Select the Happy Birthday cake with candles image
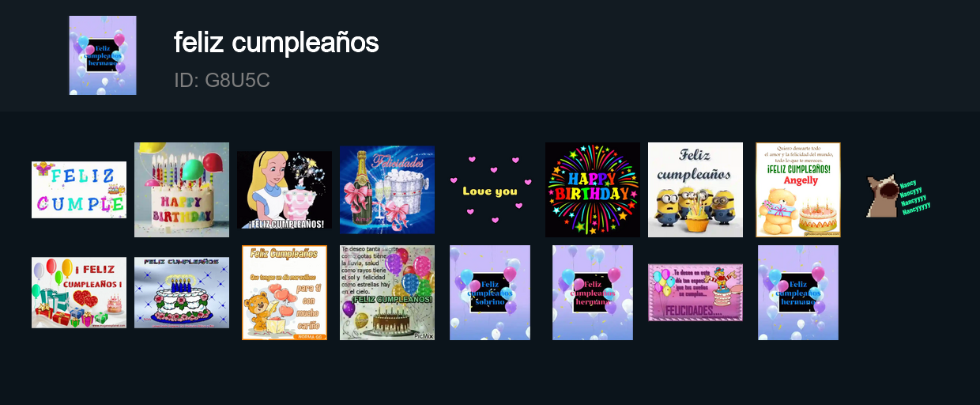Viewport: 980px width, 405px height. point(182,190)
